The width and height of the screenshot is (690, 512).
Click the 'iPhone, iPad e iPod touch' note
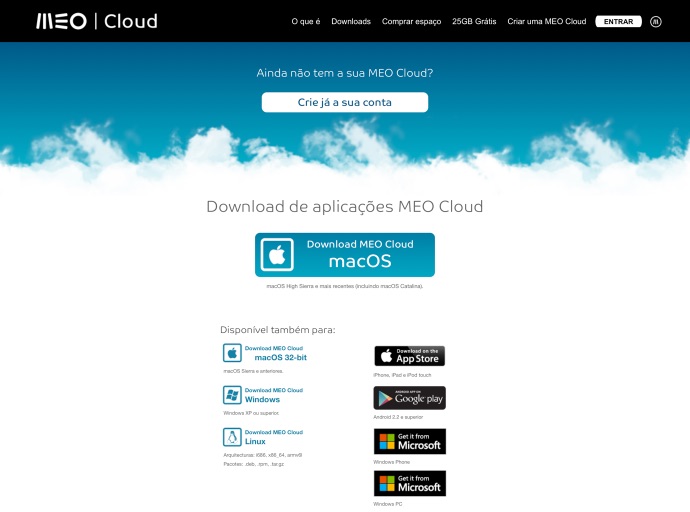pos(402,375)
